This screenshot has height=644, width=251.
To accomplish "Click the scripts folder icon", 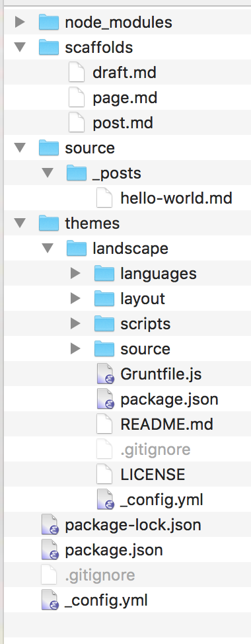I will 104,323.
